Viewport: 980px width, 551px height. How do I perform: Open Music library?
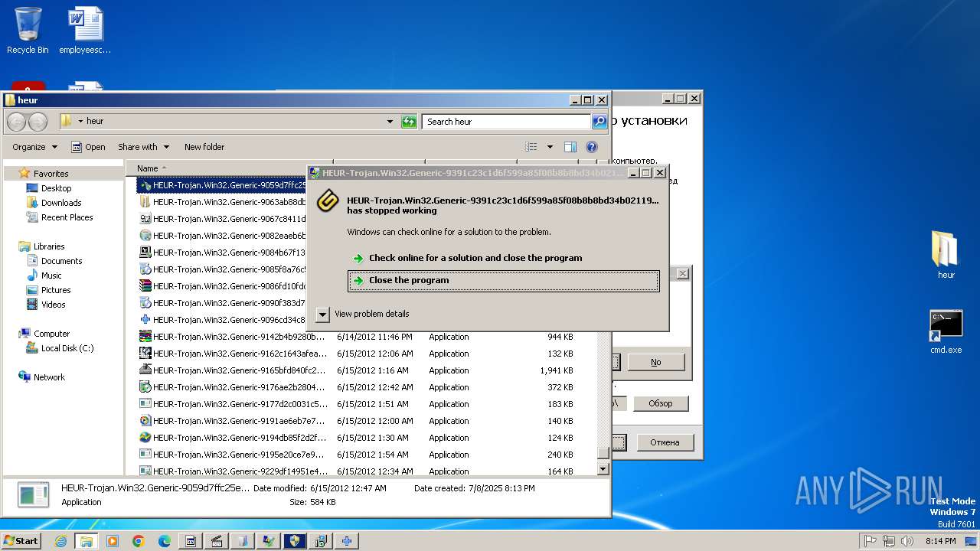(51, 275)
